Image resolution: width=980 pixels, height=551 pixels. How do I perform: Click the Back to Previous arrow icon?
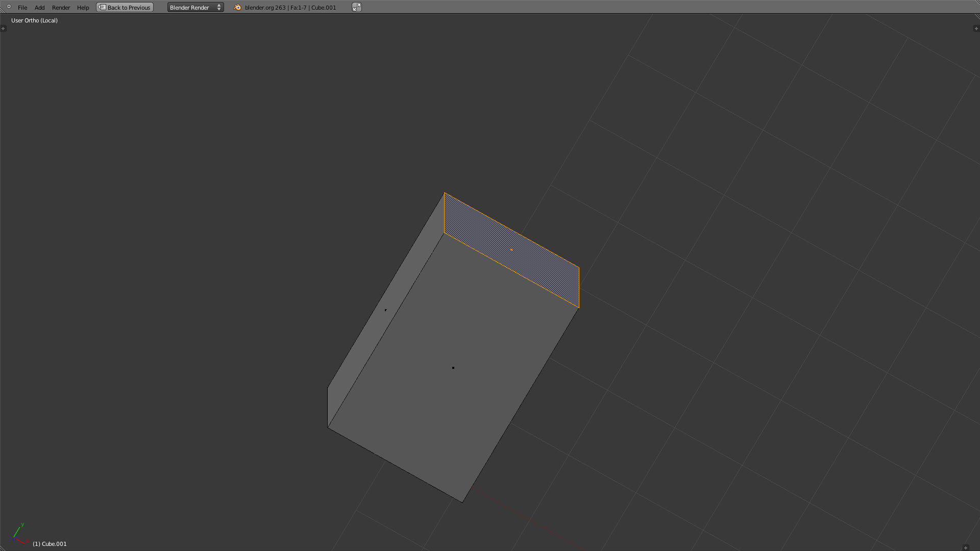click(102, 7)
